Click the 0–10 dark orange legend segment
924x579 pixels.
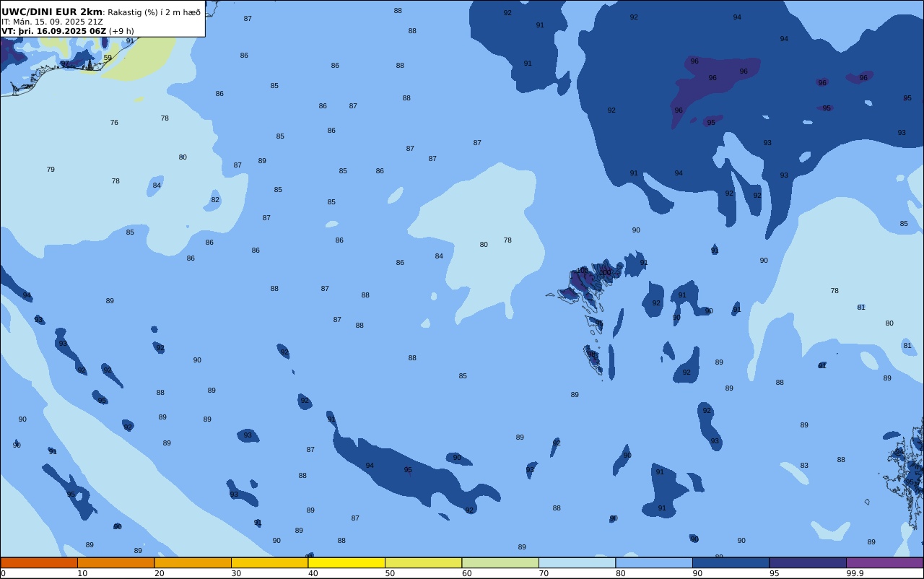(x=39, y=562)
